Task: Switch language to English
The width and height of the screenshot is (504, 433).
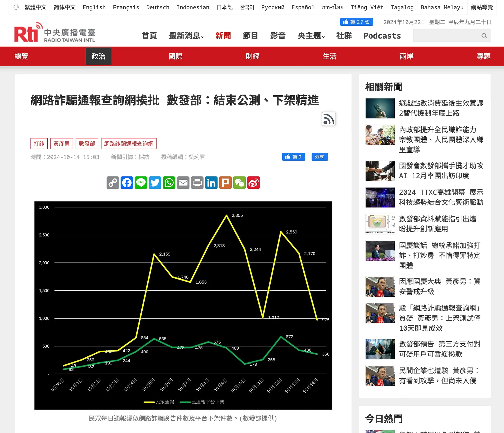Action: [94, 7]
